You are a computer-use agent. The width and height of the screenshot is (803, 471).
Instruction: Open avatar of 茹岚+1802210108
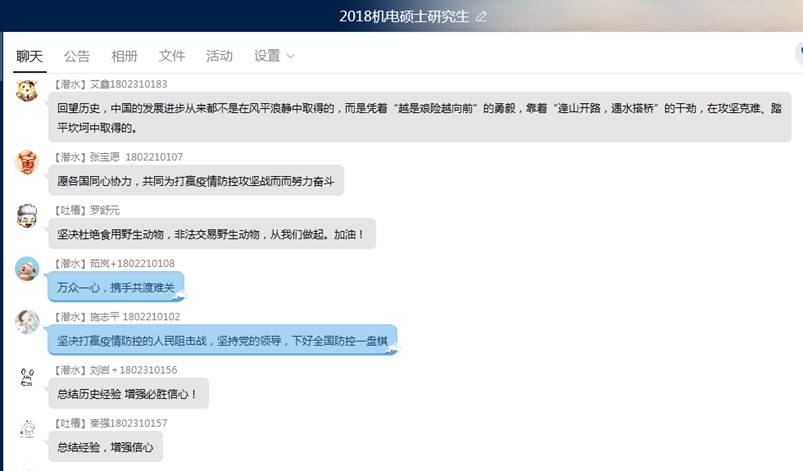[27, 269]
